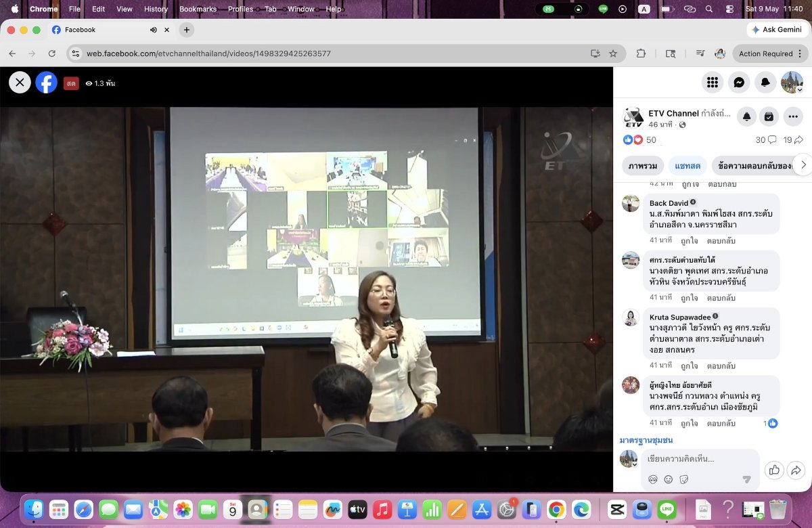The image size is (812, 528).
Task: Click the Facebook logo home icon
Action: click(47, 83)
